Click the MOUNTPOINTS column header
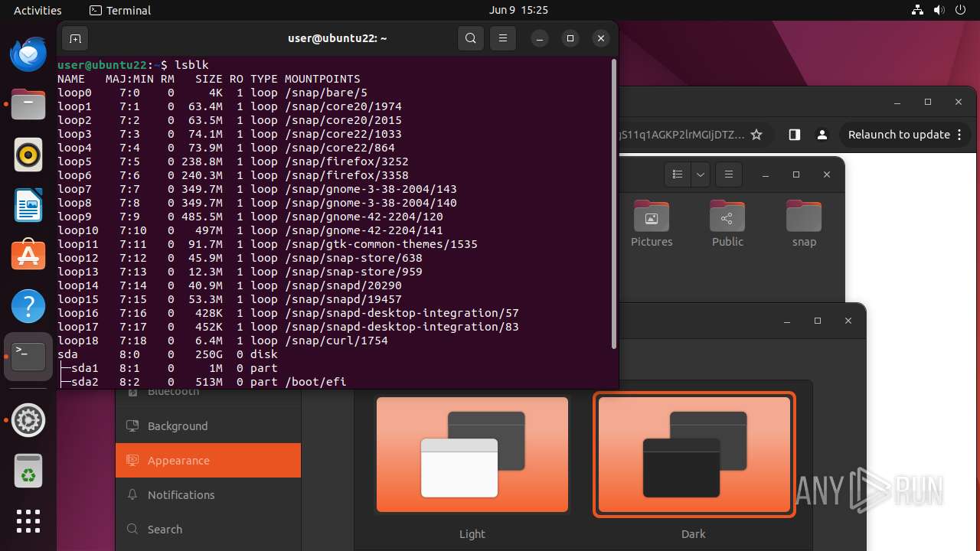 (322, 79)
